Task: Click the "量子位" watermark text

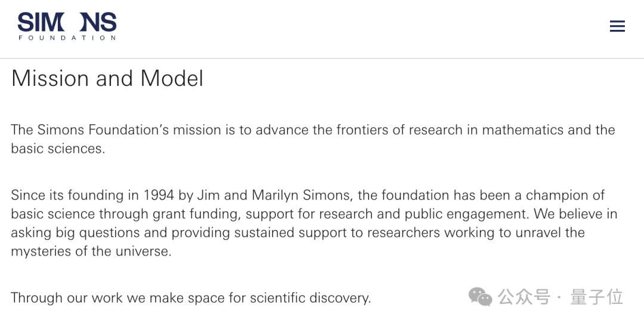Action: (x=596, y=297)
